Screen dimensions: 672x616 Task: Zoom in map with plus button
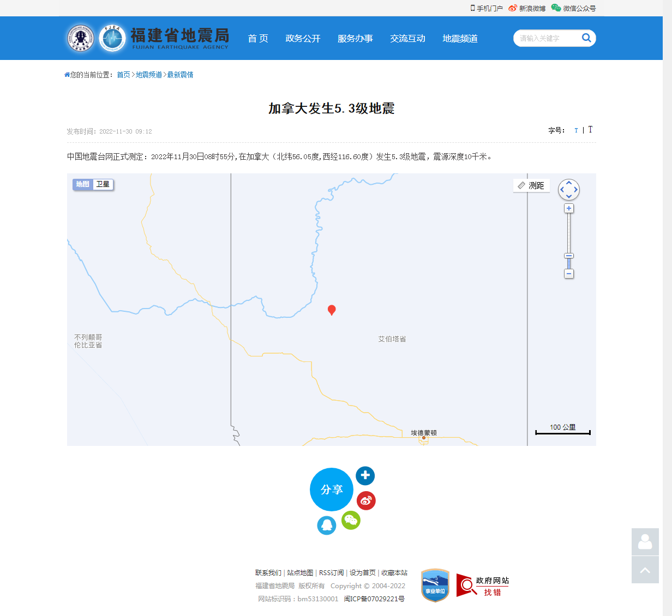click(569, 208)
